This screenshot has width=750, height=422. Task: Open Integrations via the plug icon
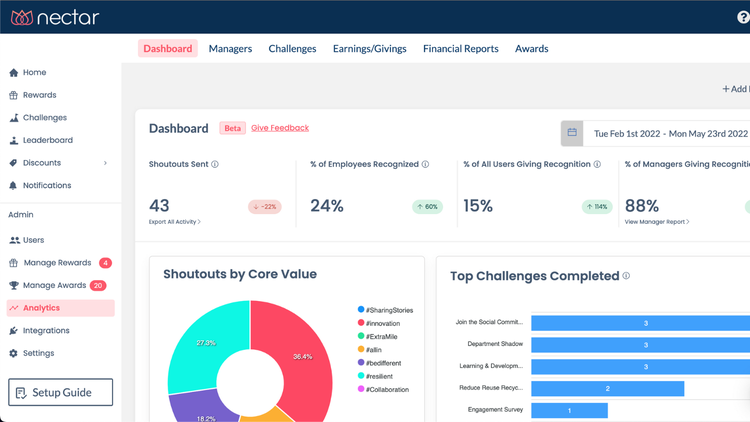tap(14, 331)
